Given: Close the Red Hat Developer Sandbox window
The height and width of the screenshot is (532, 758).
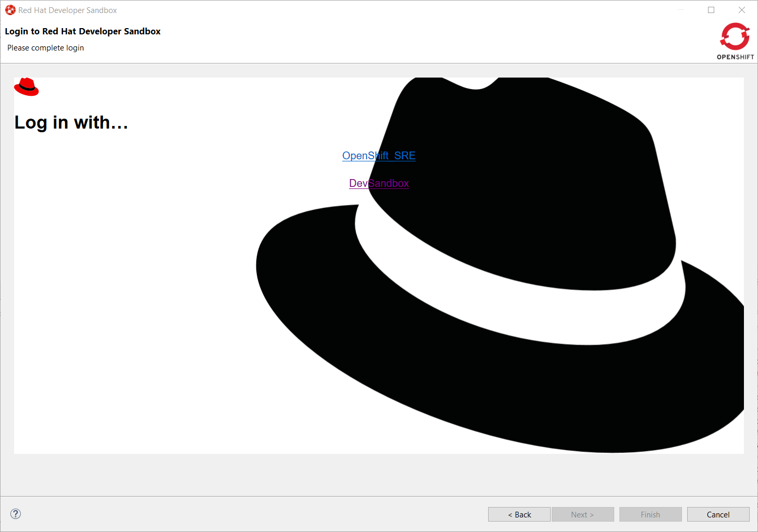Looking at the screenshot, I should pos(742,10).
